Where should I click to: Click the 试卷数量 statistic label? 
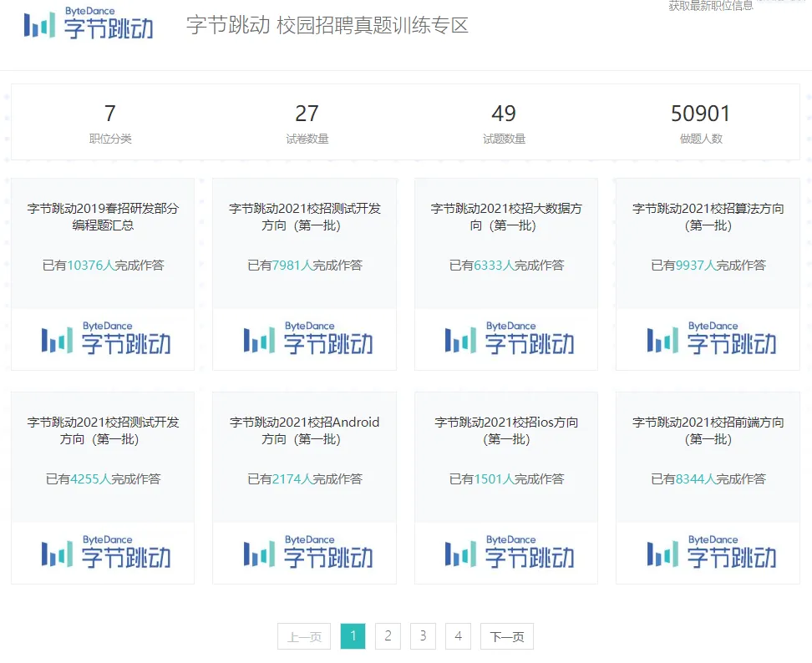point(307,139)
